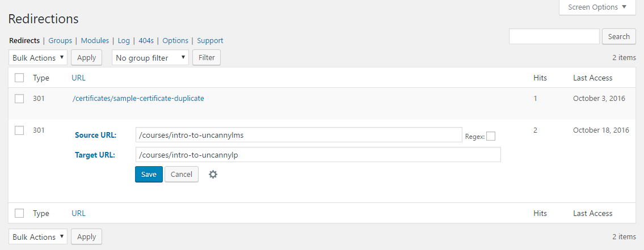View the Log tab

coord(124,41)
